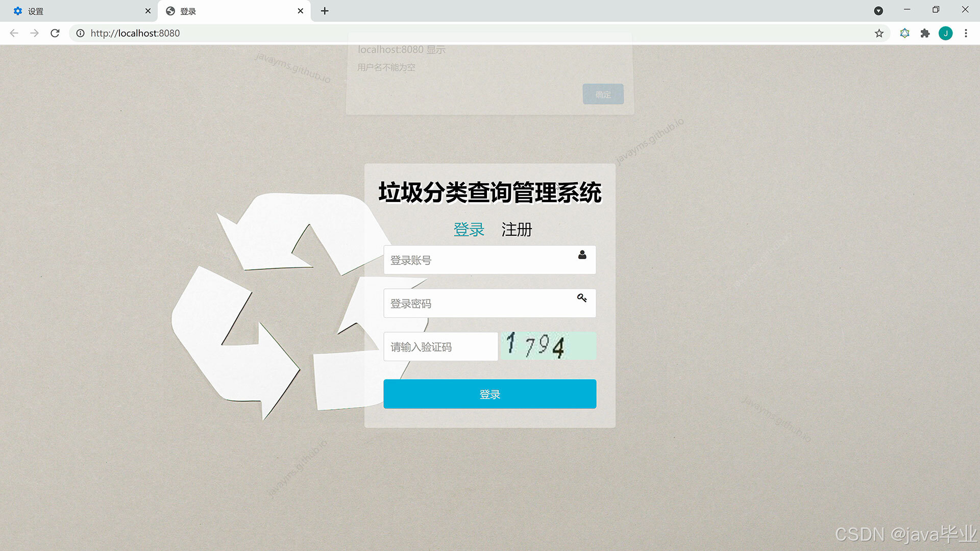Viewport: 980px width, 551px height.
Task: Minimize the browser window
Action: pyautogui.click(x=907, y=10)
